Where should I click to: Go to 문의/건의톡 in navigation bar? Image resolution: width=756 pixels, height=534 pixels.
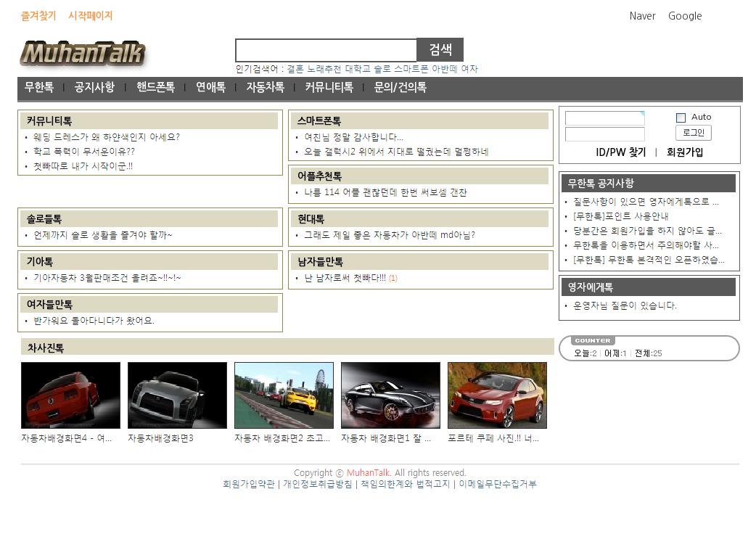400,87
